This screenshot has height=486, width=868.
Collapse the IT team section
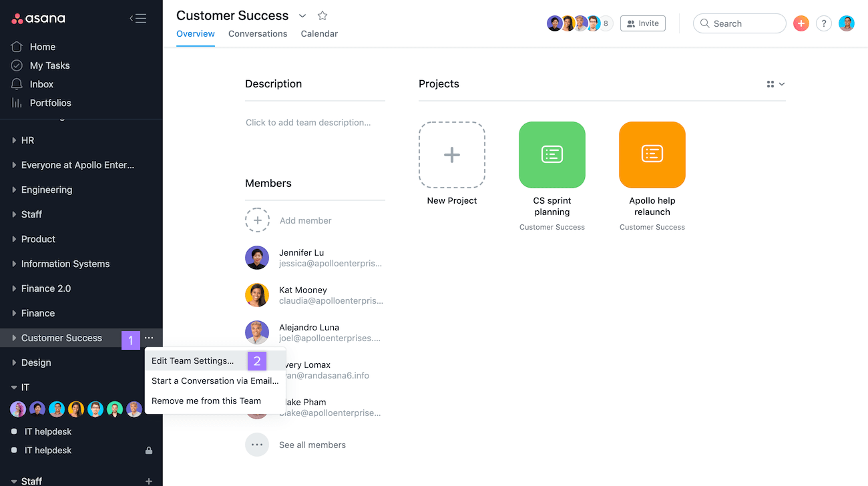coord(14,387)
